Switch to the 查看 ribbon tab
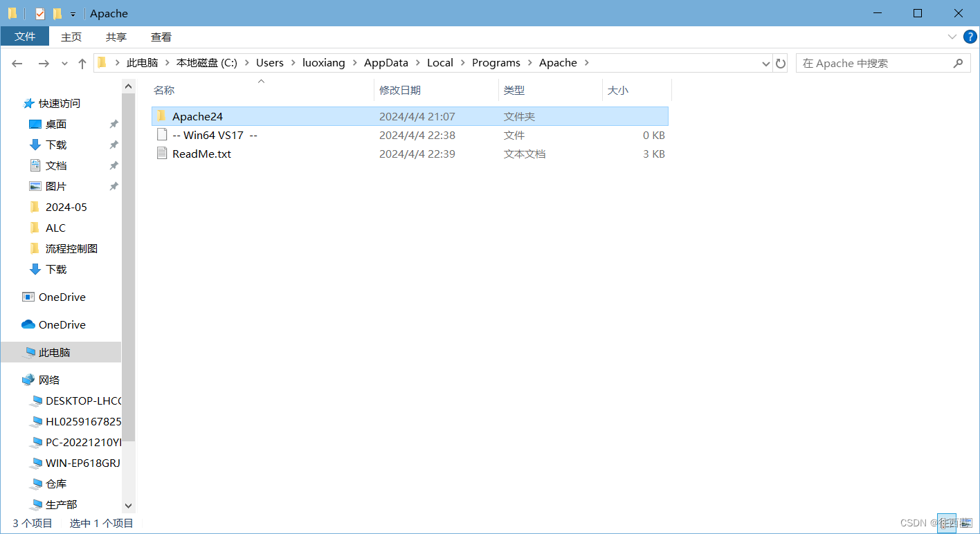Screen dimensions: 980x534 161,37
